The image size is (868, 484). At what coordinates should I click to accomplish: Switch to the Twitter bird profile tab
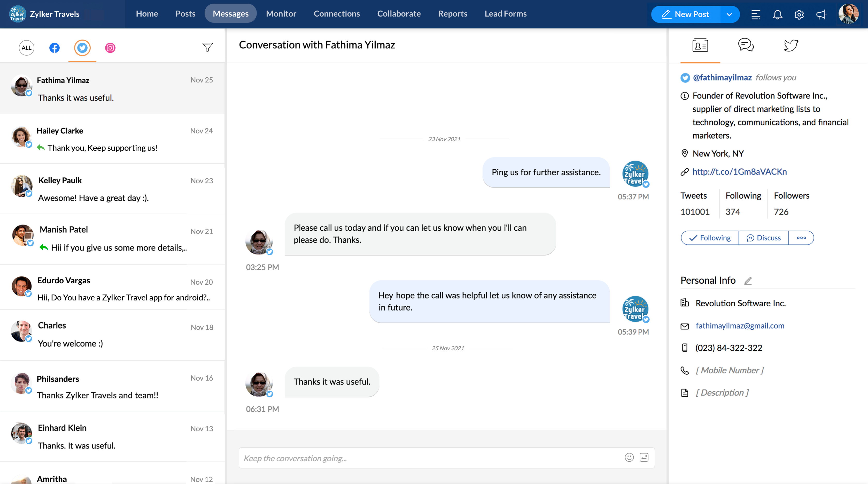point(791,45)
